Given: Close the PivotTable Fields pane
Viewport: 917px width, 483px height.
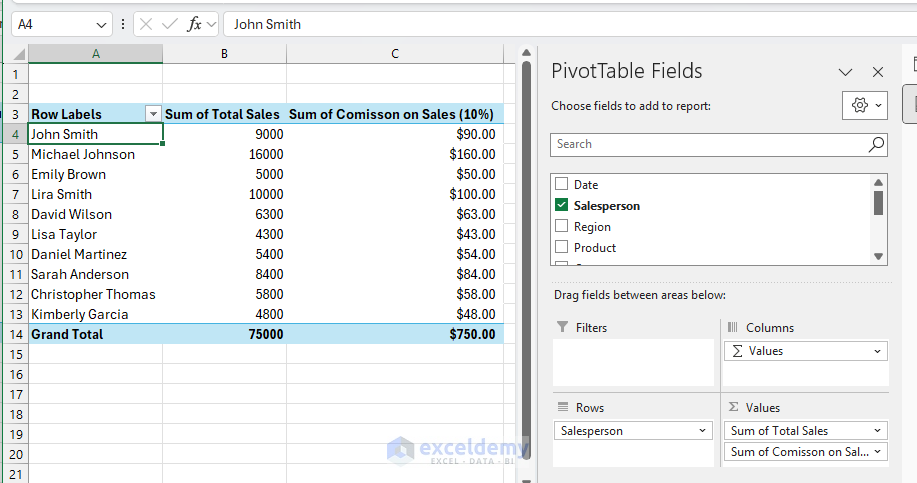Looking at the screenshot, I should click(878, 72).
